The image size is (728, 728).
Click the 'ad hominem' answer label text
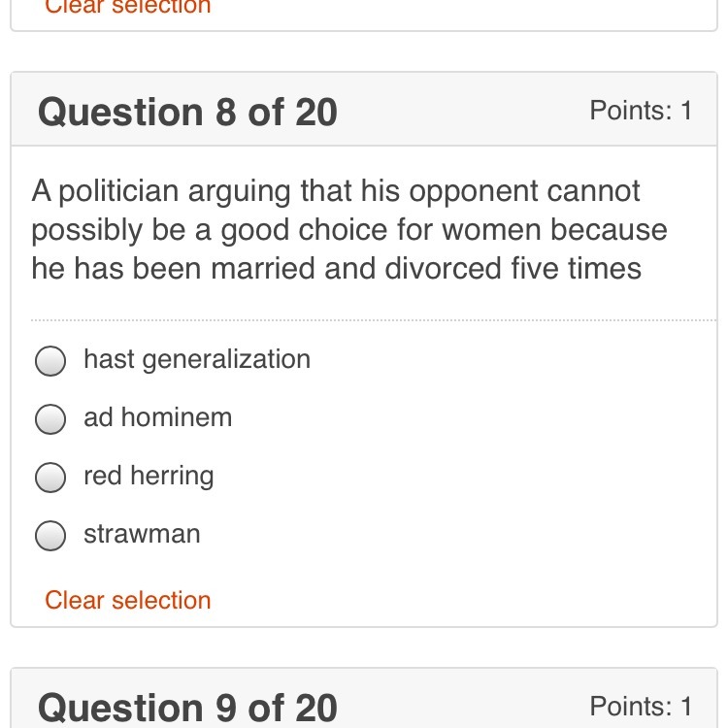tap(158, 417)
